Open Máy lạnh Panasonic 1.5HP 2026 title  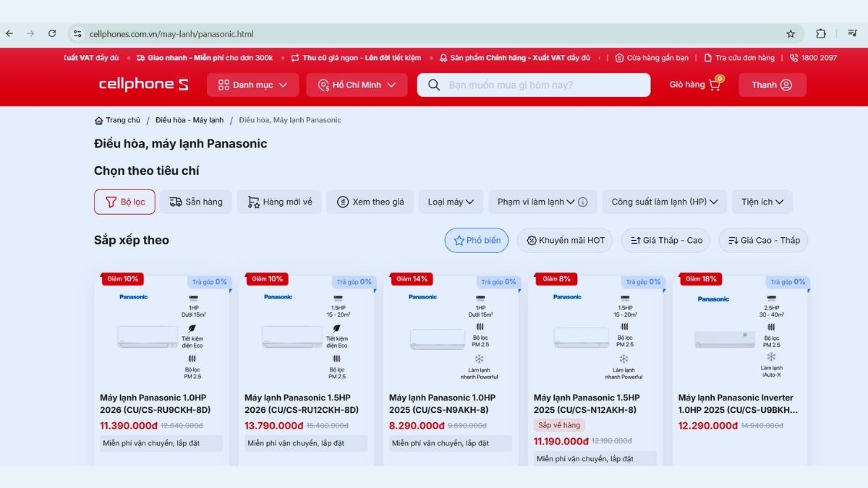click(x=302, y=403)
